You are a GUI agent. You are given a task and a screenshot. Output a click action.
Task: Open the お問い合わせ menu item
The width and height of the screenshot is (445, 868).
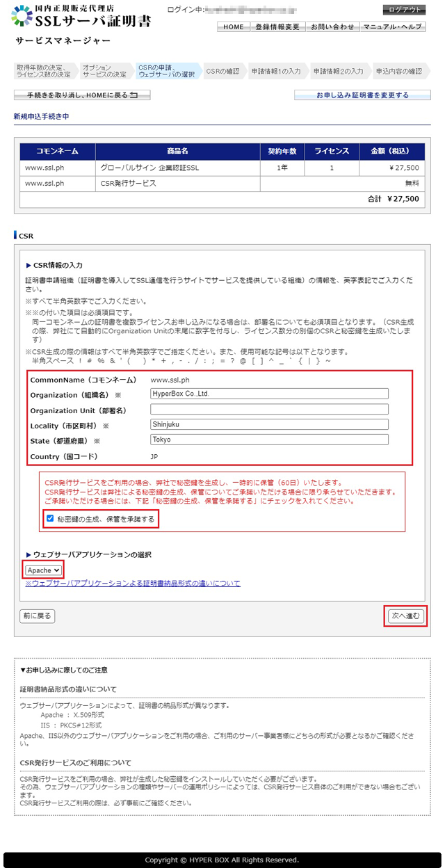[332, 27]
